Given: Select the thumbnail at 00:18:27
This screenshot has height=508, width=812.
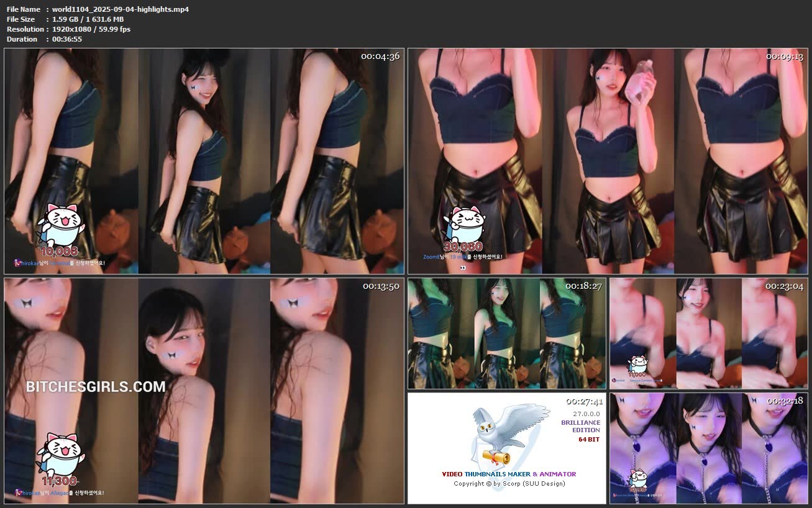Looking at the screenshot, I should [x=506, y=333].
